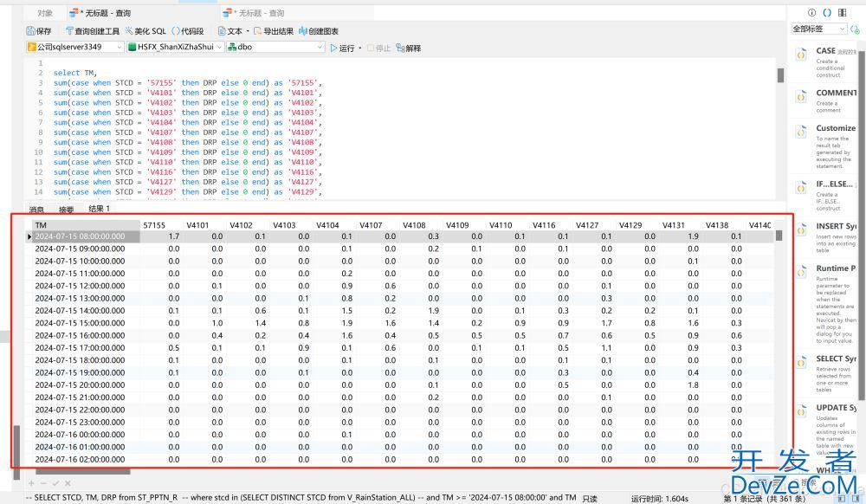The width and height of the screenshot is (866, 504).
Task: Open the All Tags (全部标签) dropdown
Action: click(819, 29)
